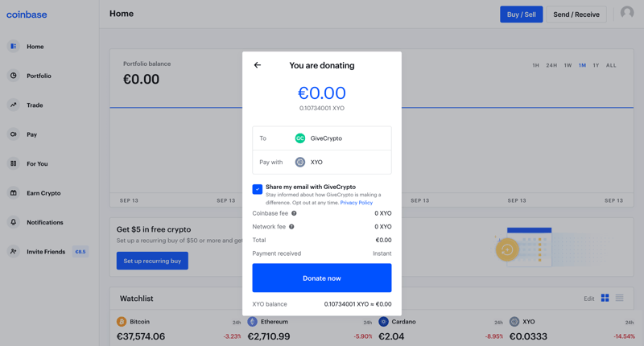The image size is (644, 346).
Task: Open the Invite Friends menu label
Action: pos(46,252)
